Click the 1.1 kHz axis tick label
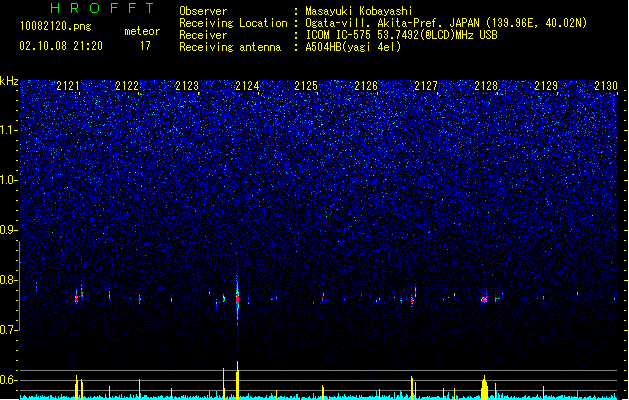 9,130
